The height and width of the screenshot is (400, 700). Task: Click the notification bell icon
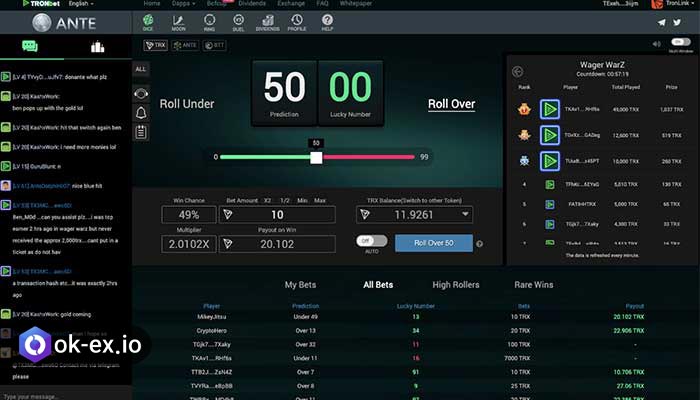pyautogui.click(x=141, y=113)
